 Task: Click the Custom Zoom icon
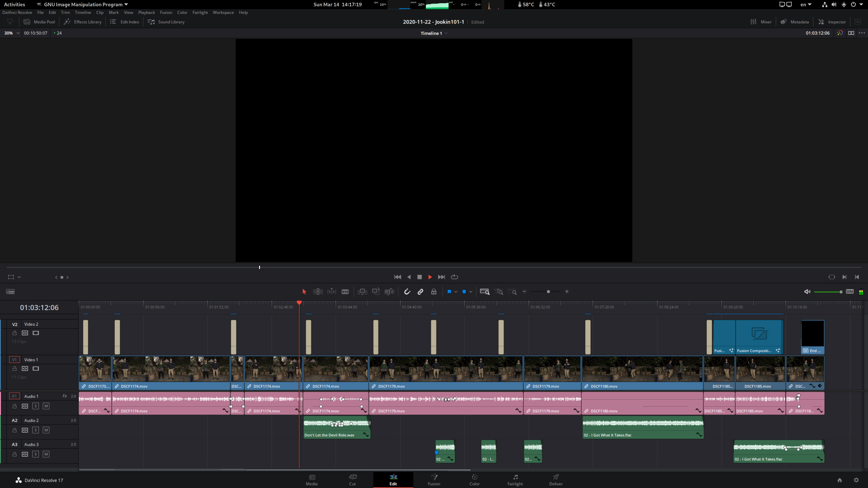coord(512,292)
